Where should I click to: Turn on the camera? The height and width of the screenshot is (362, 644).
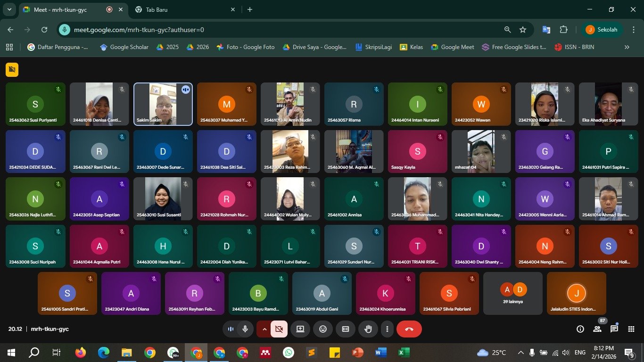point(279,329)
